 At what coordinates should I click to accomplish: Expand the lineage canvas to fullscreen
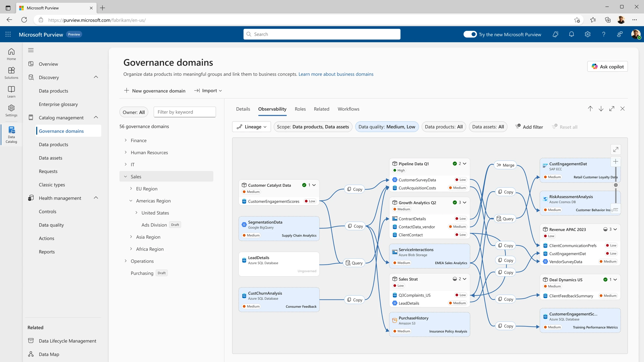tap(616, 149)
